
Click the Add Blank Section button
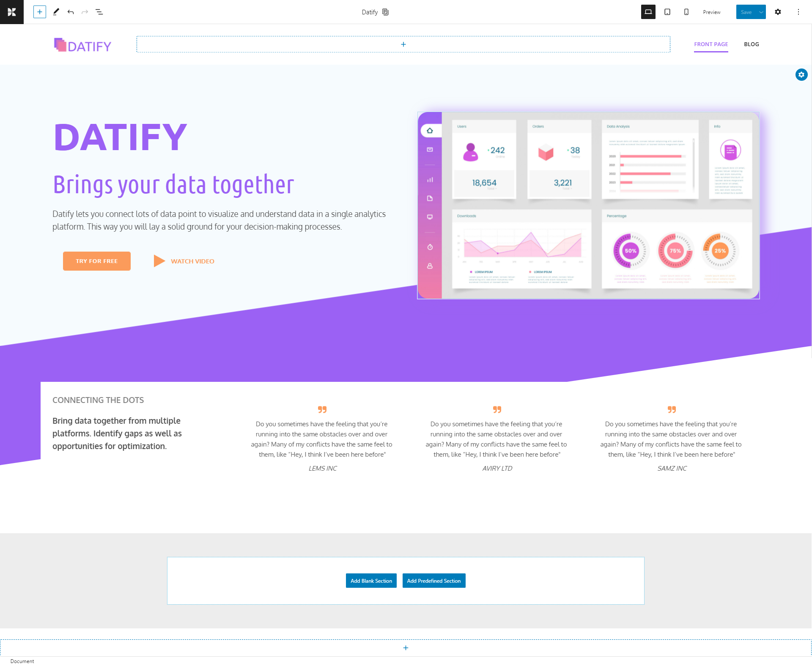(371, 581)
